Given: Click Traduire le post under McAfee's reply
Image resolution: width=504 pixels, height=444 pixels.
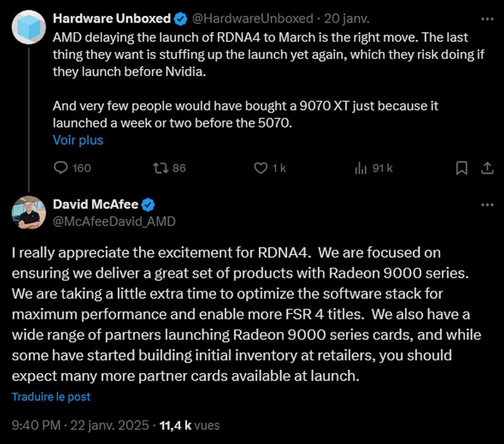Looking at the screenshot, I should pos(51,396).
